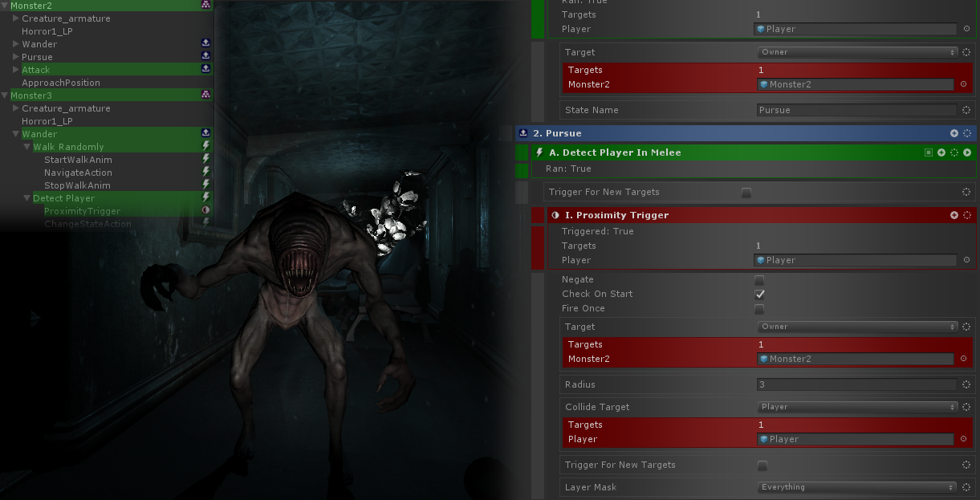Collapse the Wander node under Monster3
This screenshot has height=500, width=980.
tap(16, 134)
